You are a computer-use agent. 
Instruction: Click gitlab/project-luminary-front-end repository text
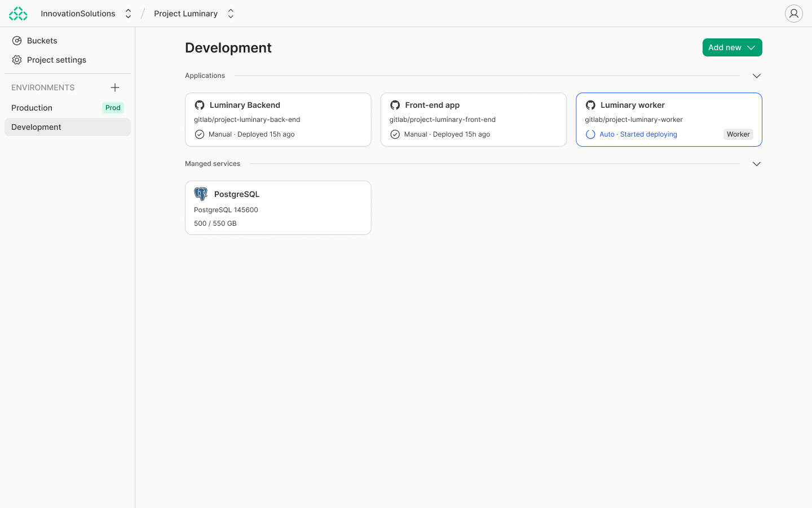(442, 120)
